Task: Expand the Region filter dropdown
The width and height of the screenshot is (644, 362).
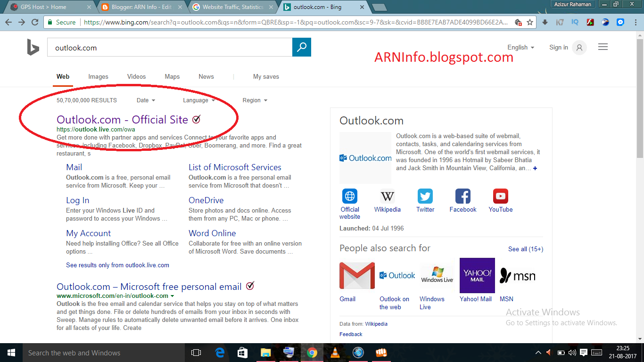Action: click(255, 100)
